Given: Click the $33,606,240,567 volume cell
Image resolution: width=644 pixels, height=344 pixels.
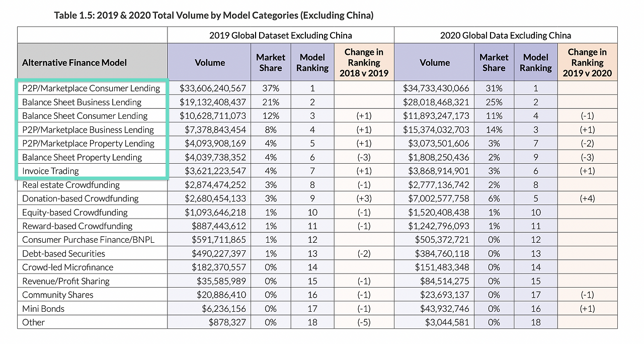Looking at the screenshot, I should click(x=213, y=88).
